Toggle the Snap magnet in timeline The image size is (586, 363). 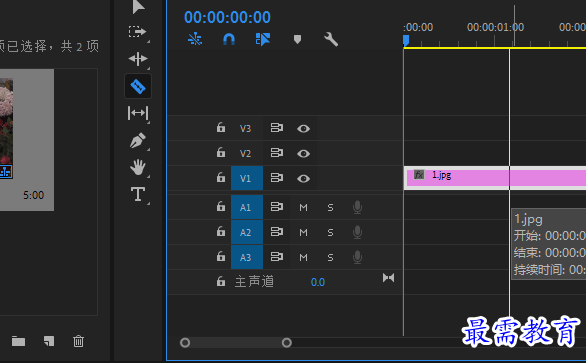(229, 39)
